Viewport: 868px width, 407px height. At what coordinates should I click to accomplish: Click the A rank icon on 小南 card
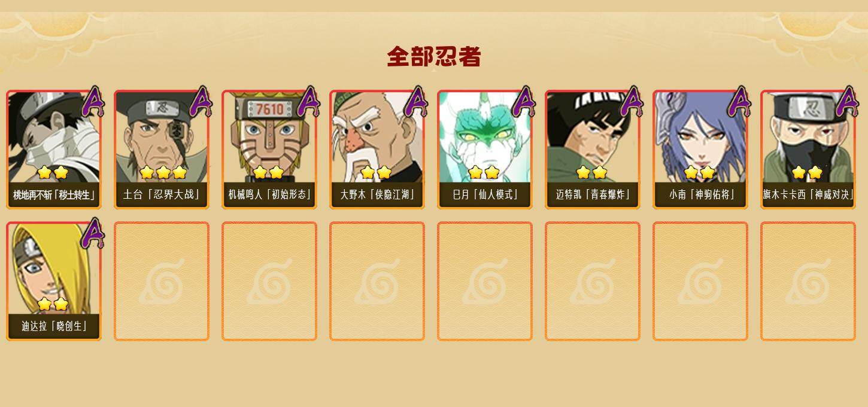click(x=739, y=102)
